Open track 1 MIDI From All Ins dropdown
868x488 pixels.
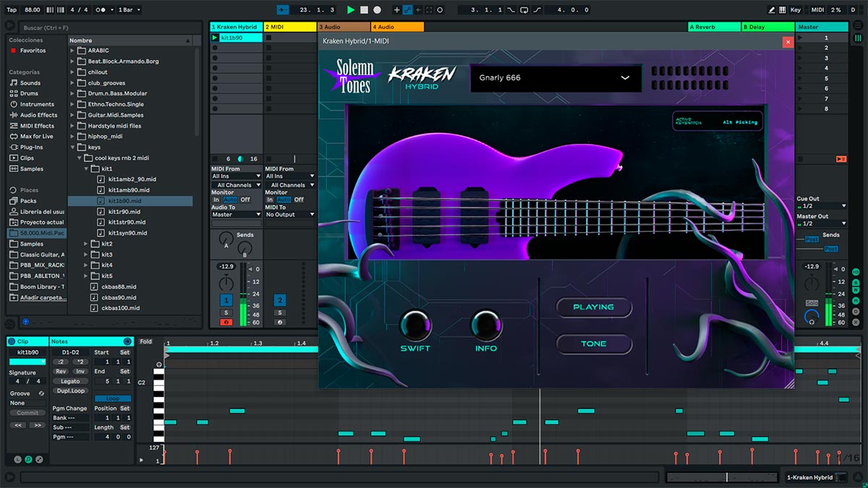(x=236, y=176)
